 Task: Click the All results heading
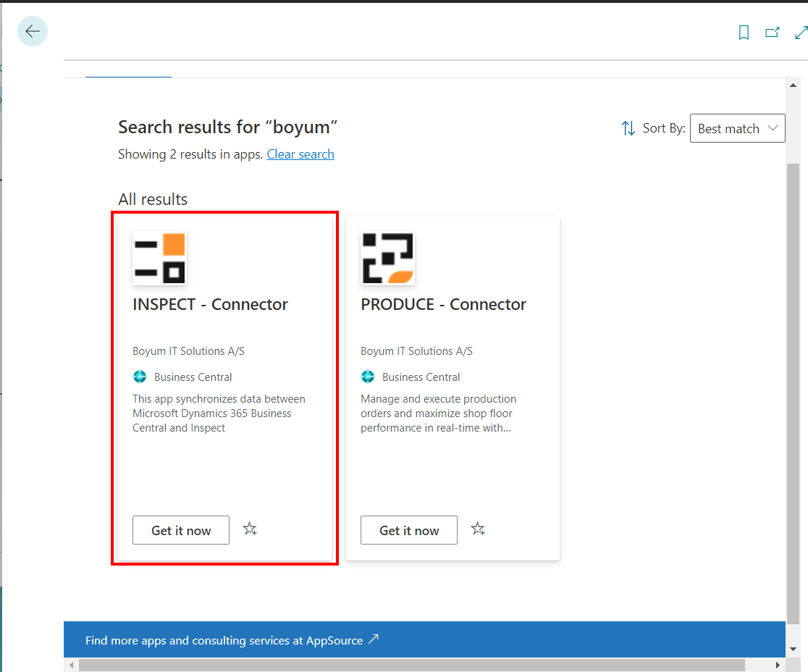(153, 199)
